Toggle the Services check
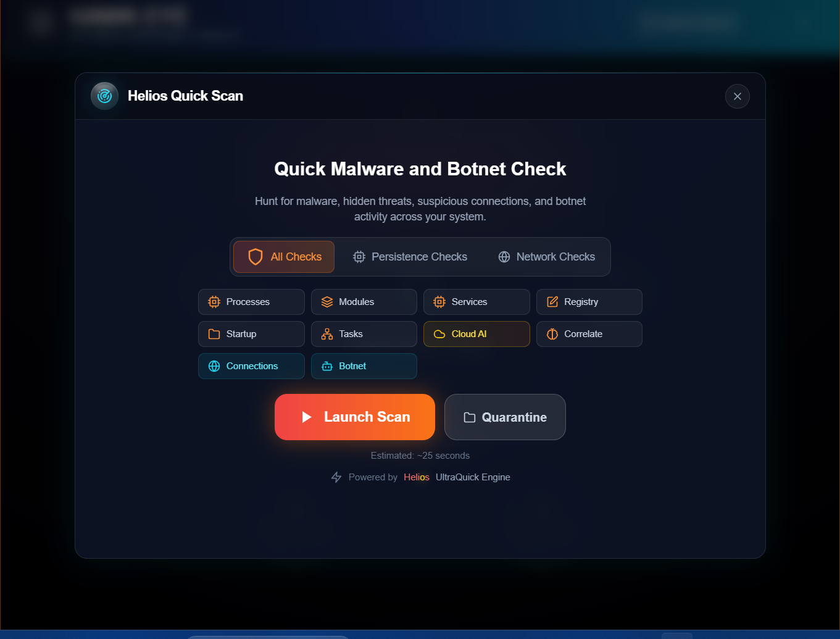 pos(476,302)
